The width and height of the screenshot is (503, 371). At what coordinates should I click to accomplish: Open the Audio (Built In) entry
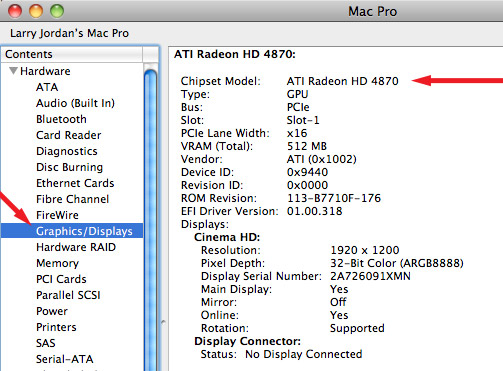tap(75, 103)
